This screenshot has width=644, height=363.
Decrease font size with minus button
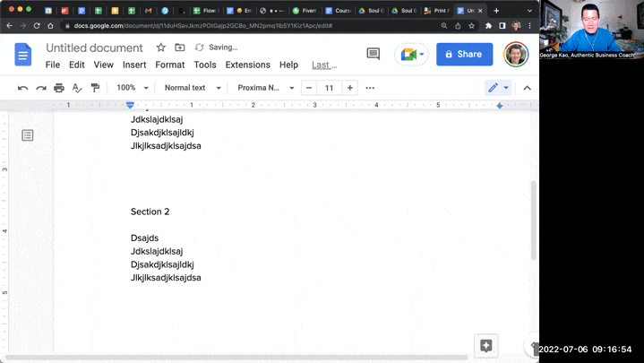click(x=309, y=88)
